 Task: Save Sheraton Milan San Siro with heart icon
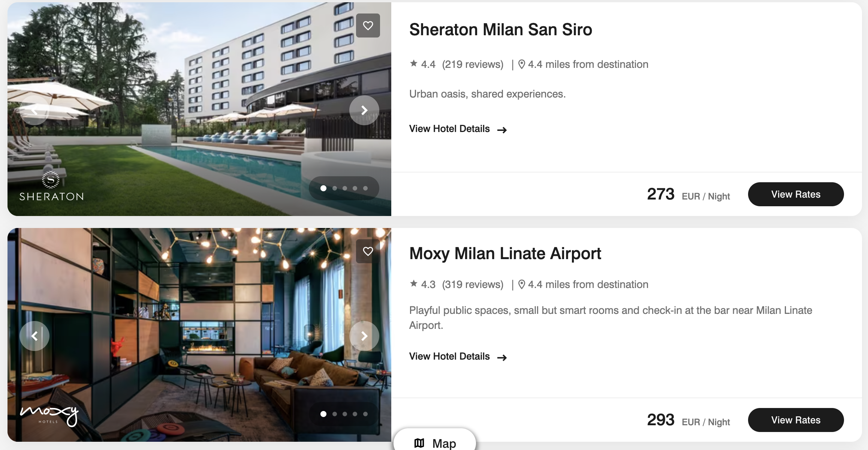tap(368, 25)
